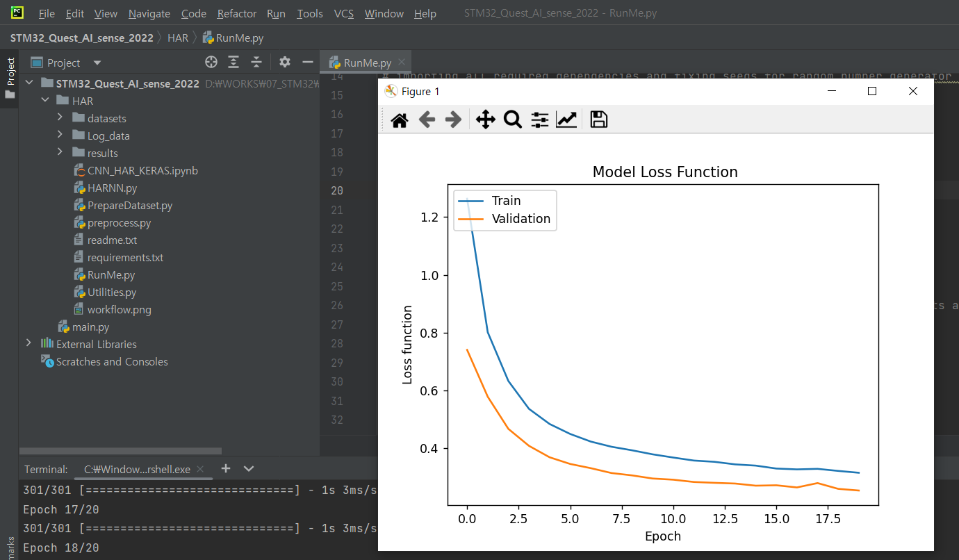
Task: Open the Window menu
Action: [384, 13]
